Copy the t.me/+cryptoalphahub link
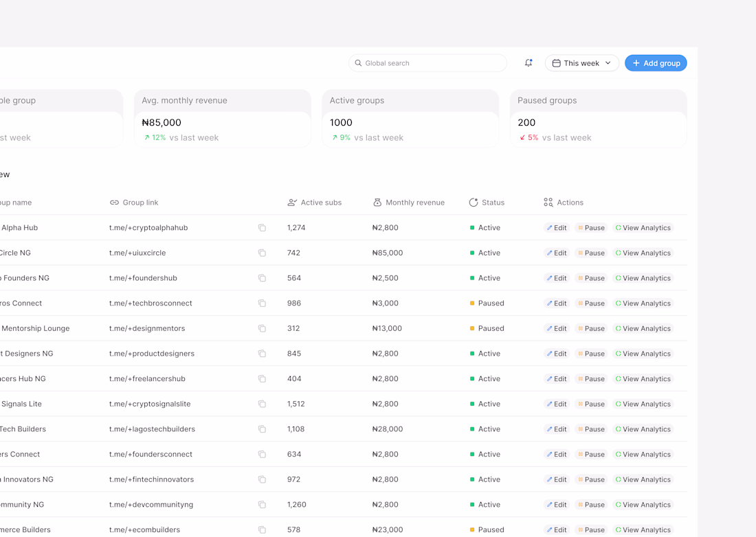The image size is (756, 537). (x=262, y=228)
